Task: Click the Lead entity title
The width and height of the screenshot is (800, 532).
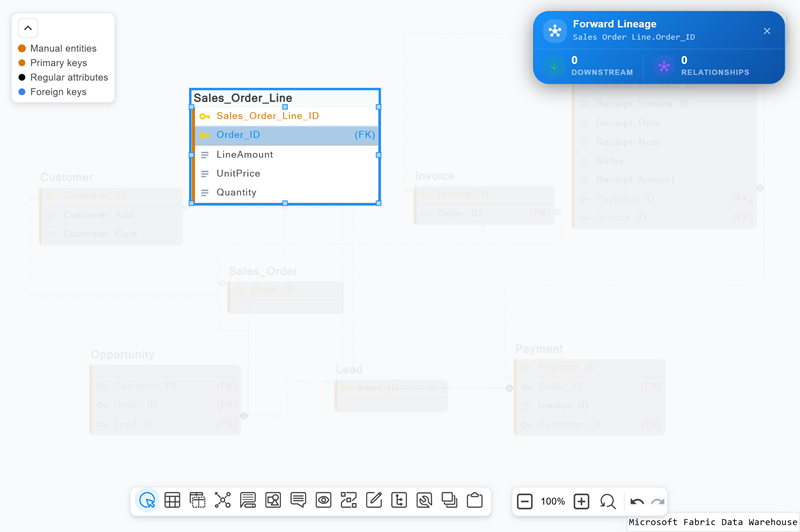Action: [x=349, y=369]
